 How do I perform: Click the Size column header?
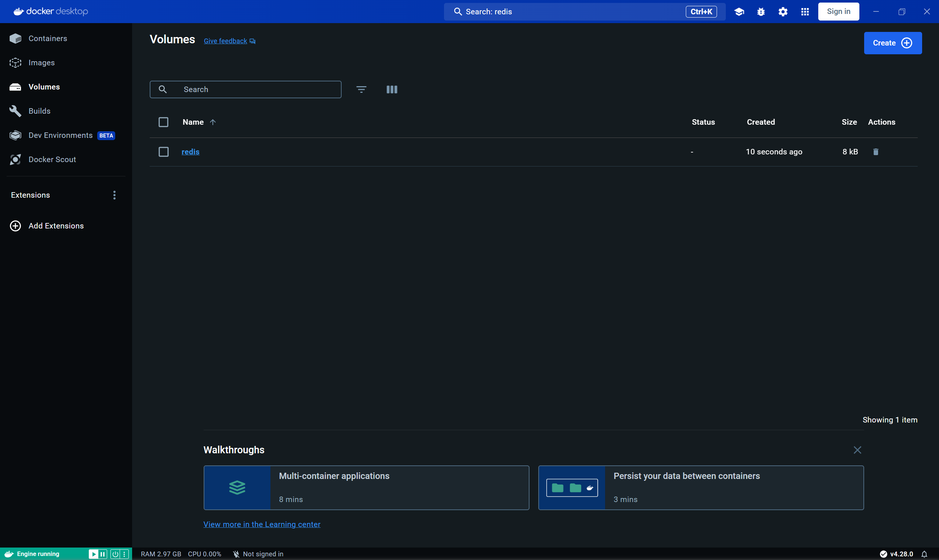click(849, 122)
